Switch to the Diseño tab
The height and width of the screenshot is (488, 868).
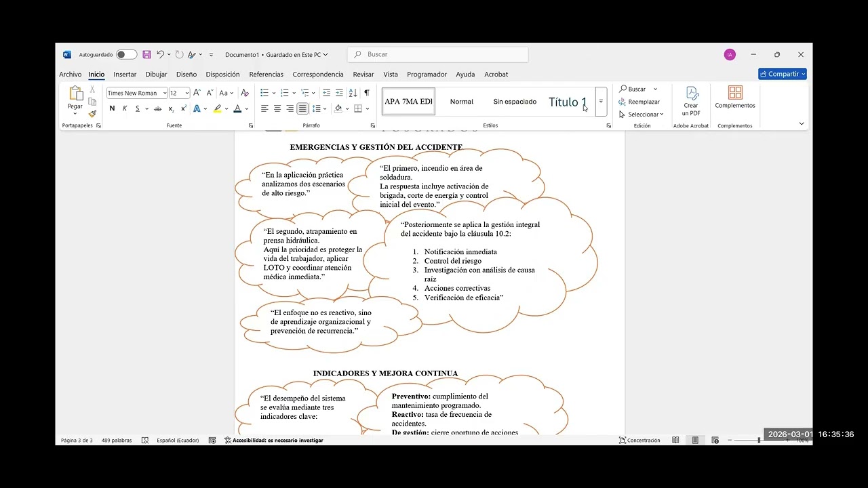tap(186, 75)
